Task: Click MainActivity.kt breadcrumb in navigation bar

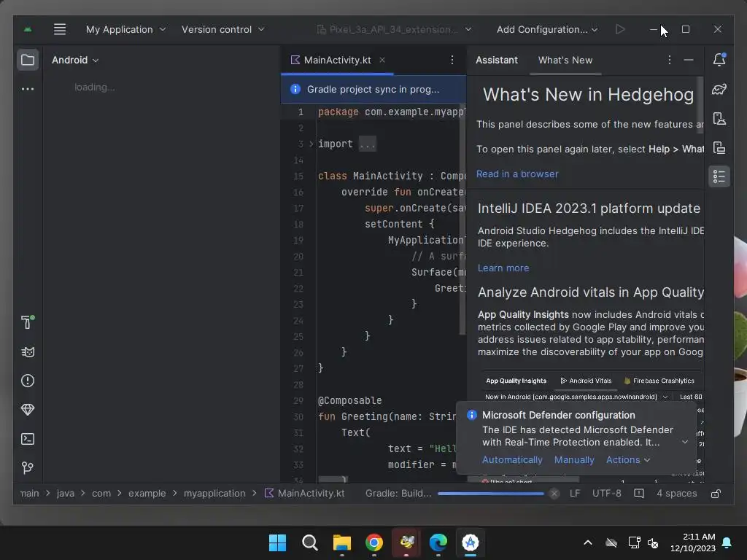Action: (305, 494)
